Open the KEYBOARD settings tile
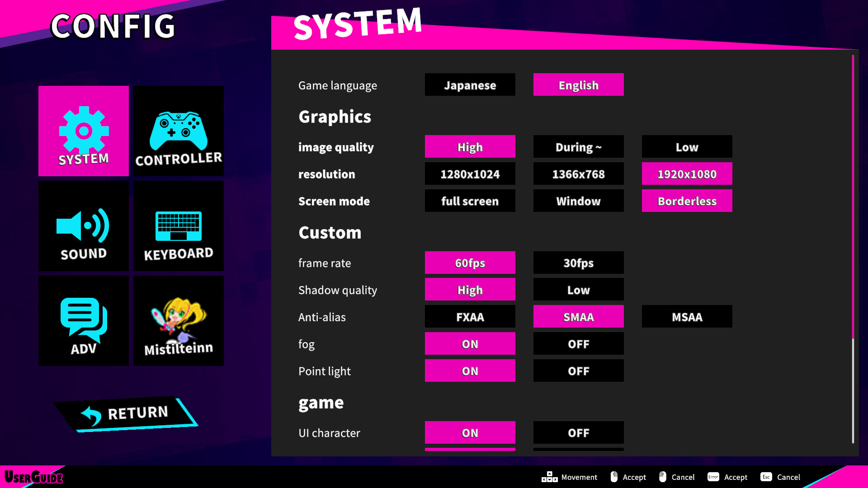The width and height of the screenshot is (868, 488). click(x=179, y=226)
